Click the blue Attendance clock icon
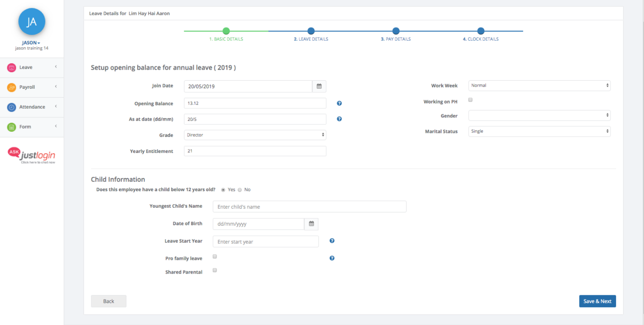644x325 pixels. (11, 107)
